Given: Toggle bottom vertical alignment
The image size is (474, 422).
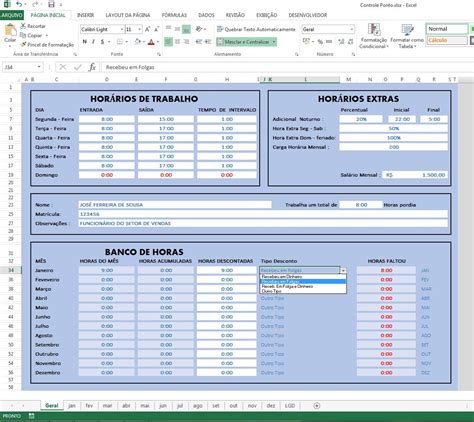Looking at the screenshot, I should pos(186,29).
